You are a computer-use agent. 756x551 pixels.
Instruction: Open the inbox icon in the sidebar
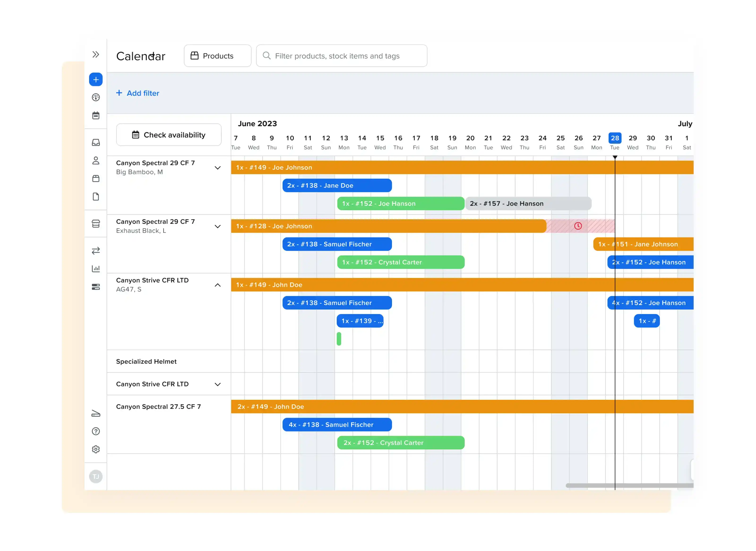[96, 142]
